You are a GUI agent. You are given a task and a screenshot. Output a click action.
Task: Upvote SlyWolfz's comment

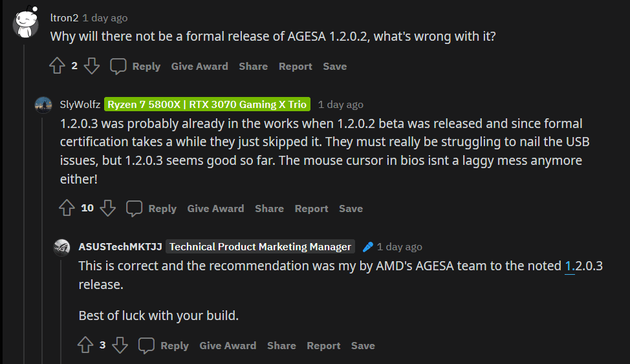(67, 208)
